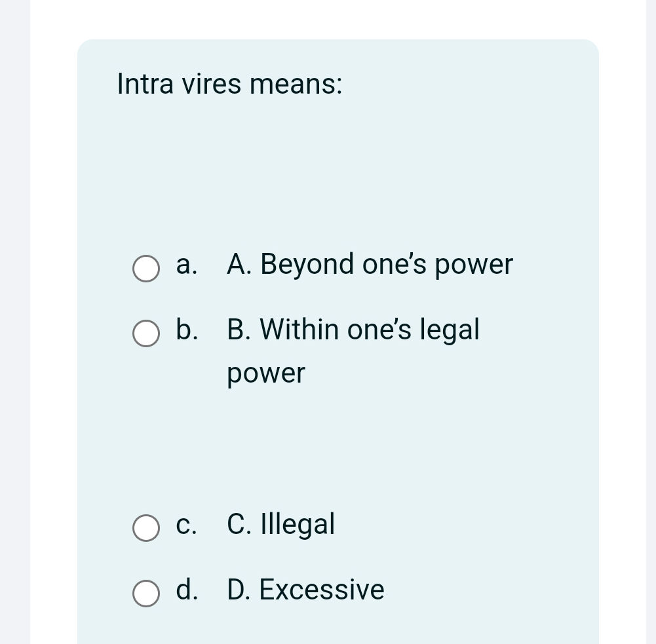The height and width of the screenshot is (644, 656).
Task: Click the label 'd.' beside its radio
Action: coord(186,590)
